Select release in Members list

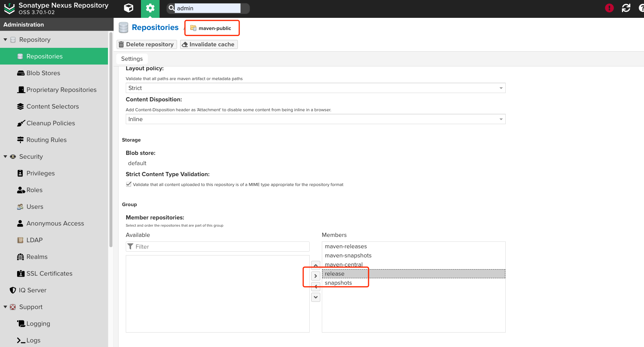tap(413, 274)
